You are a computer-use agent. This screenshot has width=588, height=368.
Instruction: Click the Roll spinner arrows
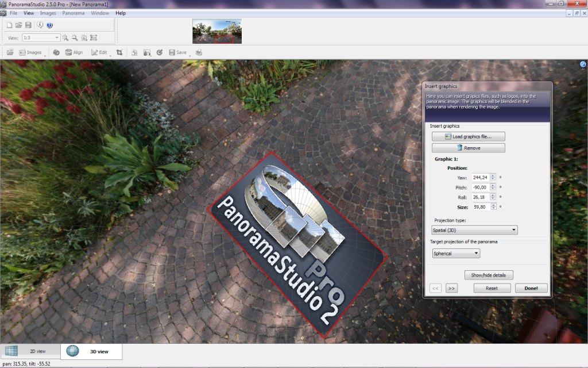(493, 197)
